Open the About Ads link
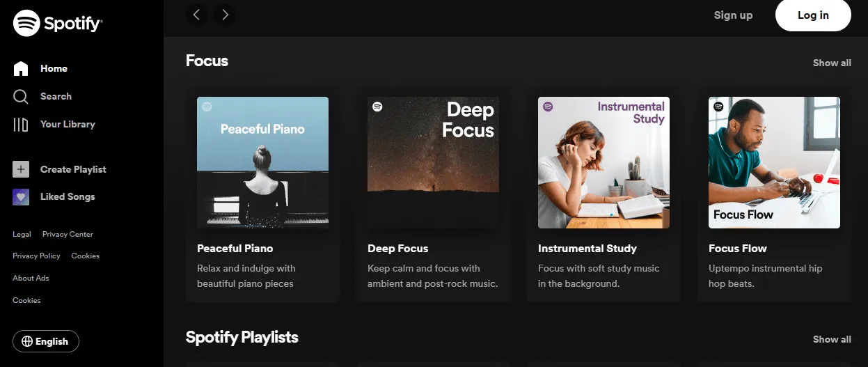Image resolution: width=868 pixels, height=367 pixels. click(x=31, y=278)
